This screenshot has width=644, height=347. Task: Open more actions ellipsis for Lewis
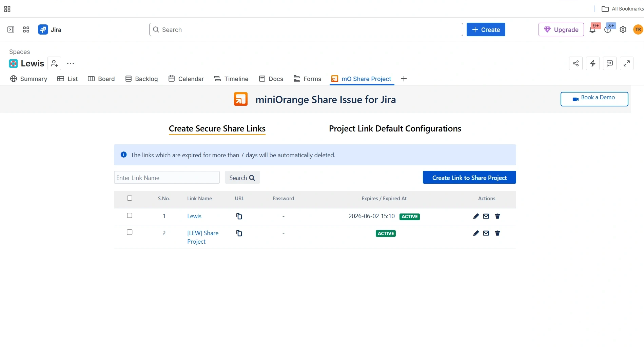(71, 63)
